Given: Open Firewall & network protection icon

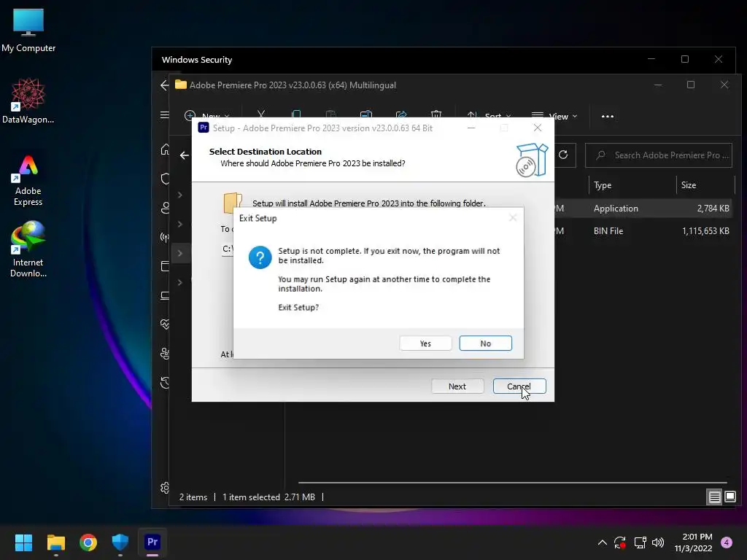Looking at the screenshot, I should pos(165,237).
